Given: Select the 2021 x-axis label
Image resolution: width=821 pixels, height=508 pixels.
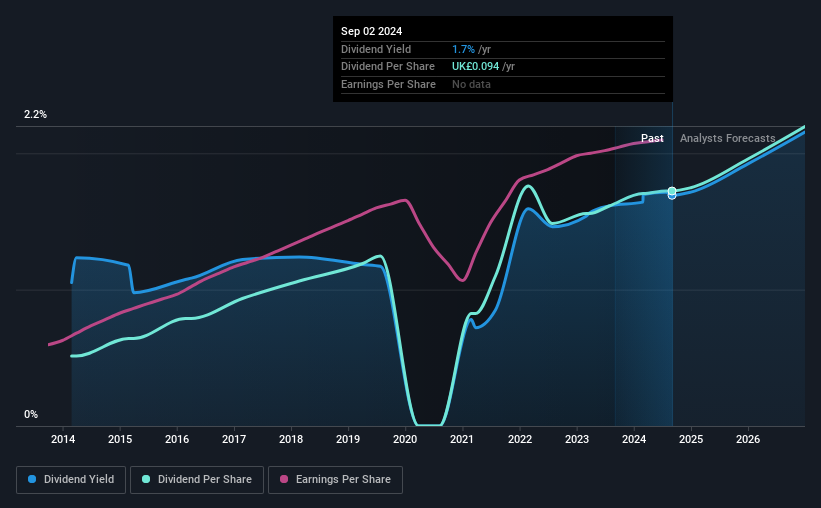Looking at the screenshot, I should [462, 439].
